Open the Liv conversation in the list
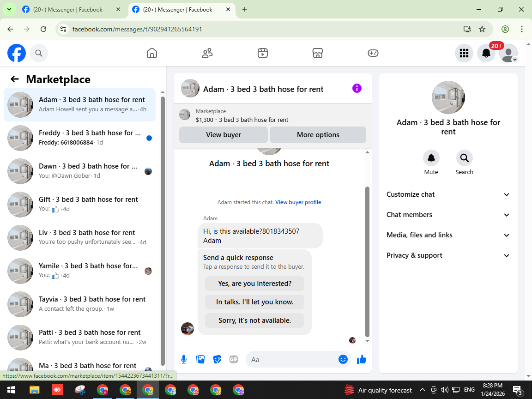The width and height of the screenshot is (532, 399). (80, 237)
